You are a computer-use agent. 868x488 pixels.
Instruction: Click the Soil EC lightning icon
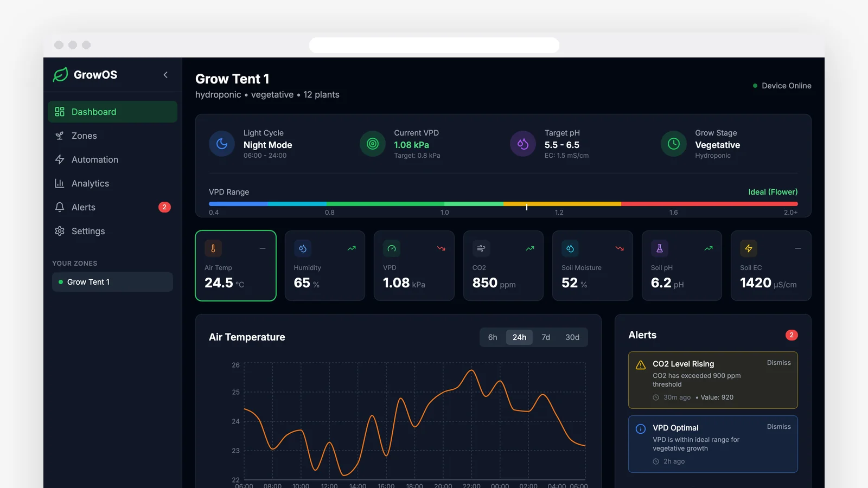(749, 248)
